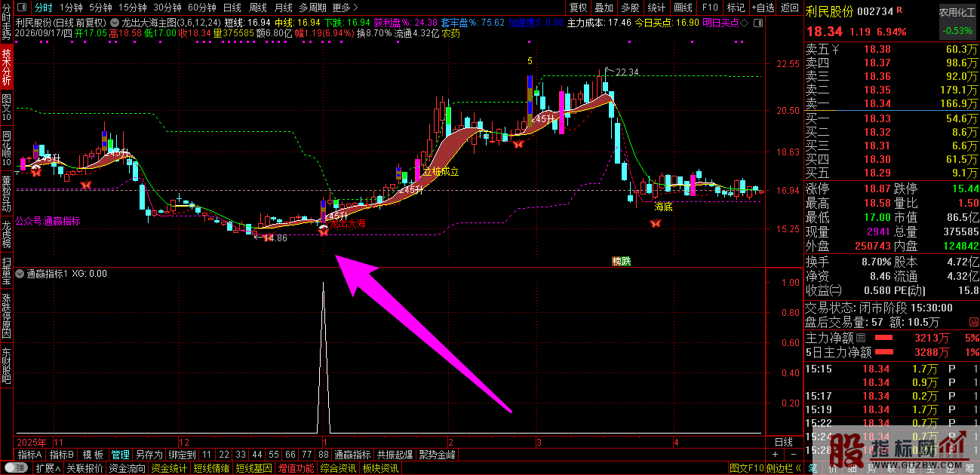The height and width of the screenshot is (475, 980).
Task: Open the 短线情绪 bottom tab
Action: tap(211, 468)
